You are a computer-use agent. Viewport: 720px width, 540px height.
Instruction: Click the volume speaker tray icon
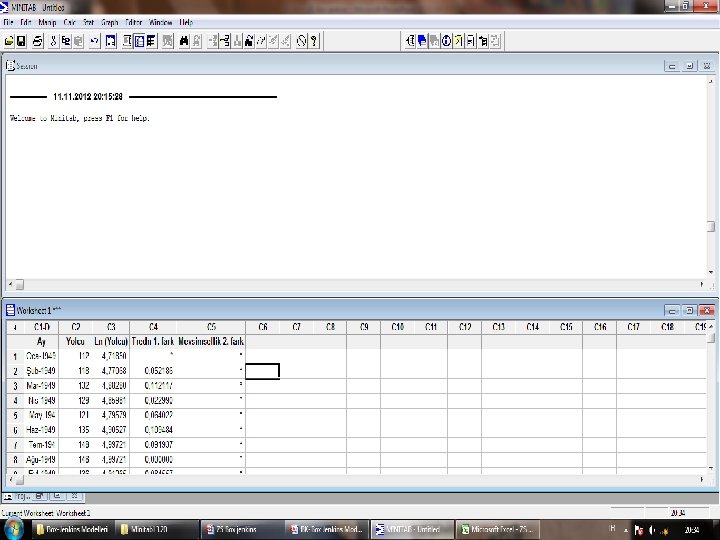pos(652,530)
